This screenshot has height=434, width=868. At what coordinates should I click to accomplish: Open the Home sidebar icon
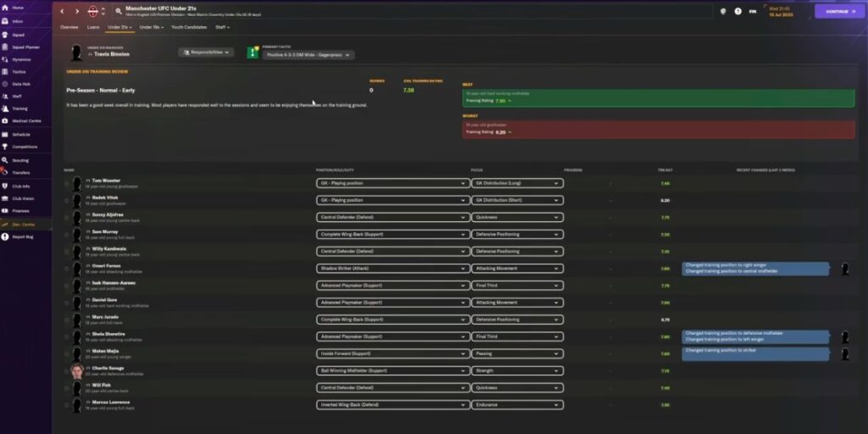(x=6, y=8)
